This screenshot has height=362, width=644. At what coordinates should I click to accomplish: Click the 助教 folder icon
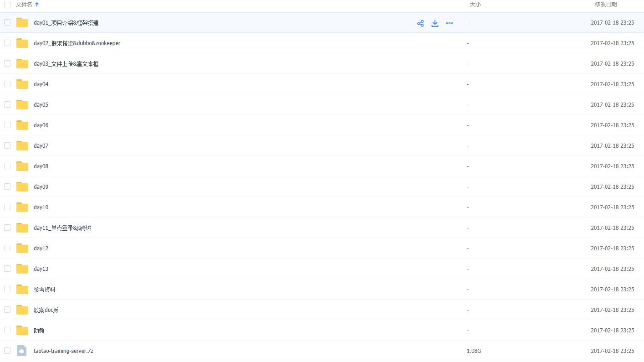pyautogui.click(x=22, y=331)
